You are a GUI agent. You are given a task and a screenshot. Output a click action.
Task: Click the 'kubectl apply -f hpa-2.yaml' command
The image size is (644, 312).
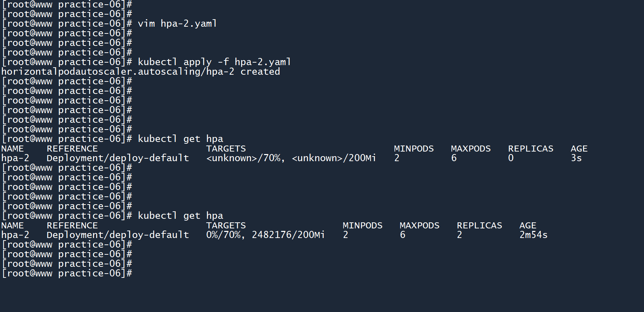pos(214,62)
